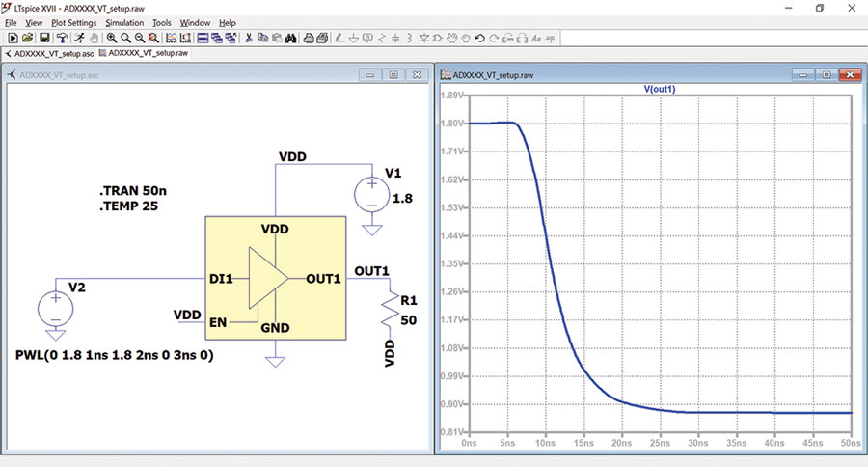Image resolution: width=868 pixels, height=467 pixels.
Task: Save using the floppy disk icon
Action: [x=44, y=38]
